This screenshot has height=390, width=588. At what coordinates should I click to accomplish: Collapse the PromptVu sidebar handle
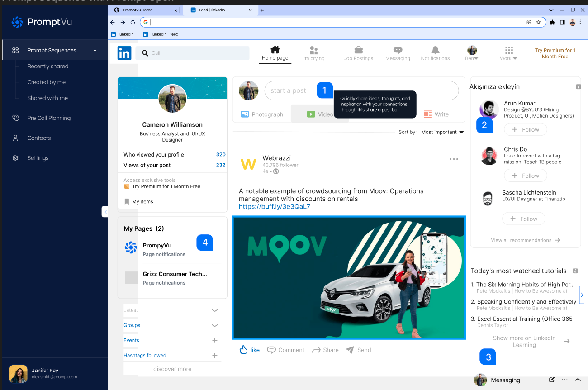[105, 212]
